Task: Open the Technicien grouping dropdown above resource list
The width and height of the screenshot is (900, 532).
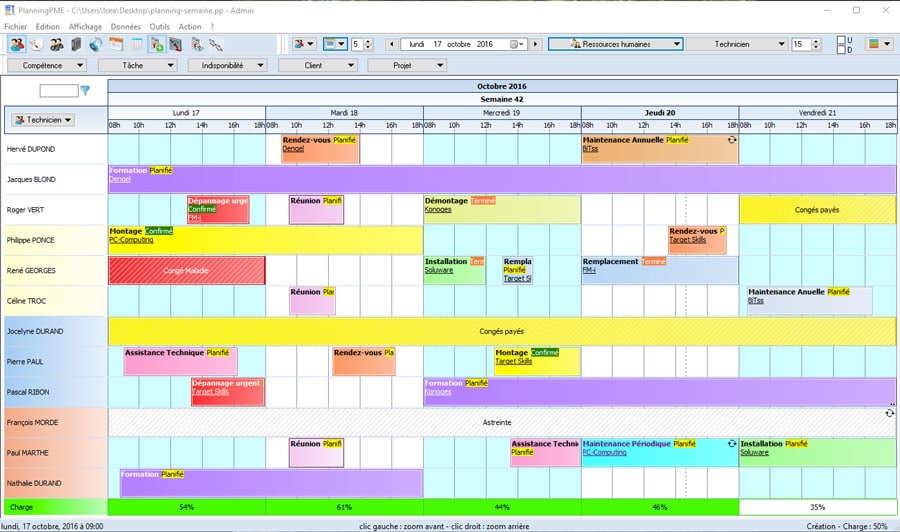Action: [44, 120]
